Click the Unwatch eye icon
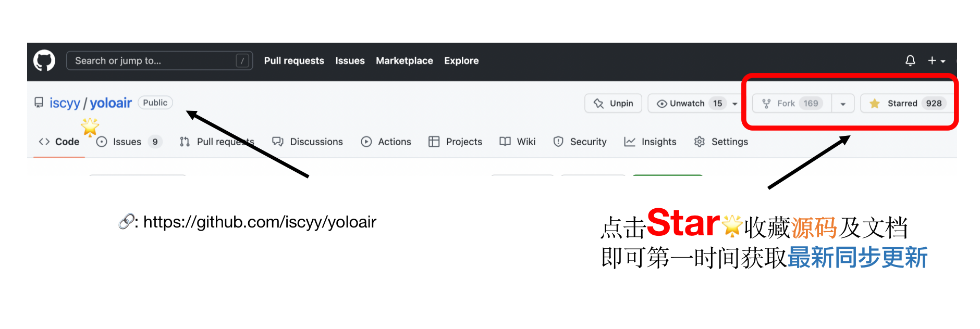 pos(662,104)
